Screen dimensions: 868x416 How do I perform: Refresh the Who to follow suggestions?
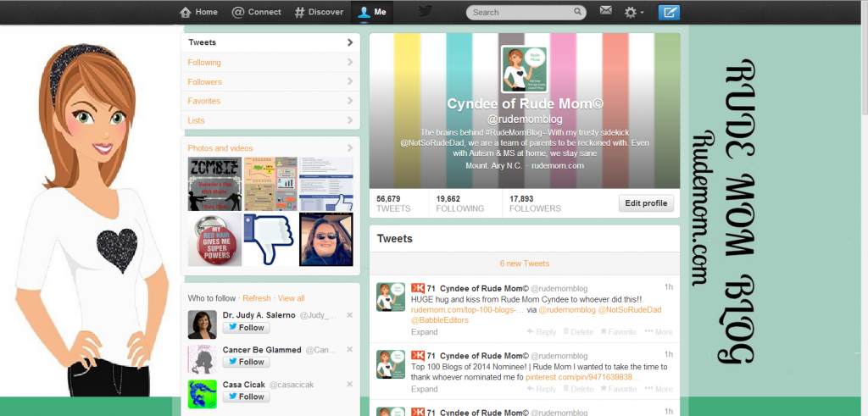(257, 298)
